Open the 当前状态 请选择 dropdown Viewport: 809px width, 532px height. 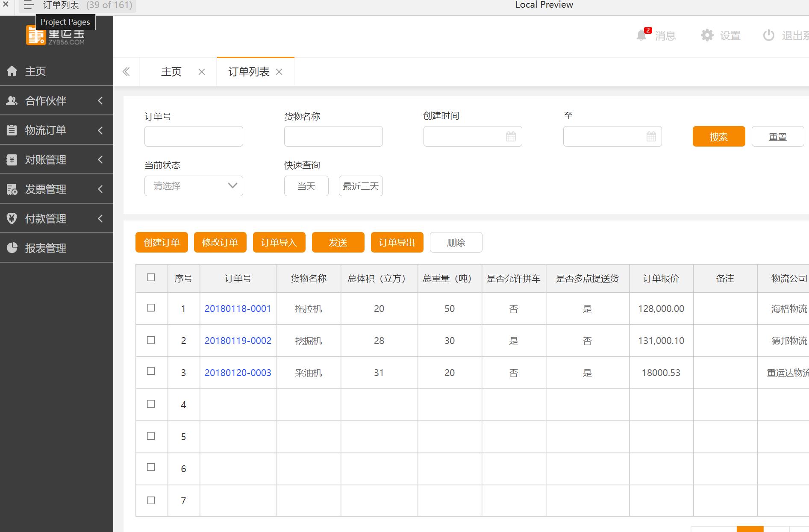pos(194,186)
